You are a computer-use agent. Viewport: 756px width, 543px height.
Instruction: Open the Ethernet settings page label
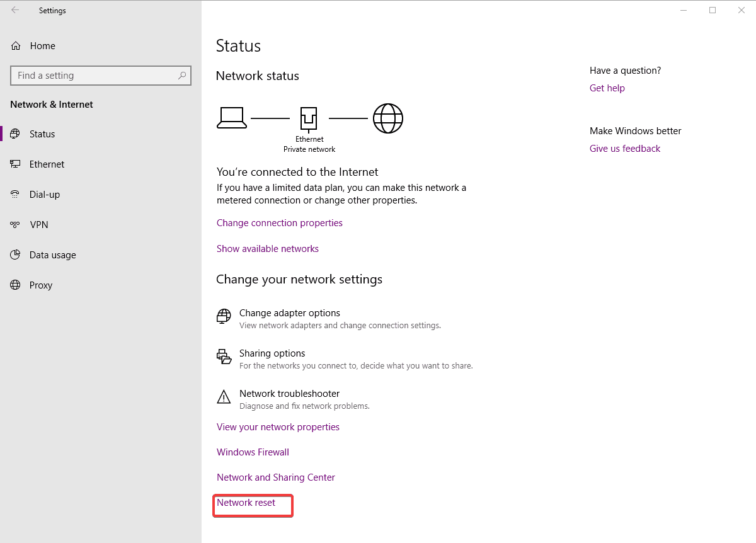[47, 164]
